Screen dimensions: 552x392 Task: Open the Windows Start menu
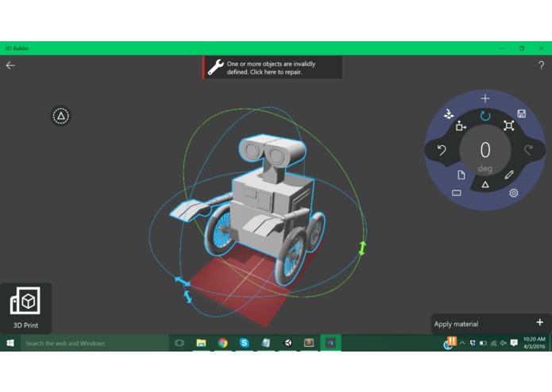(10, 343)
